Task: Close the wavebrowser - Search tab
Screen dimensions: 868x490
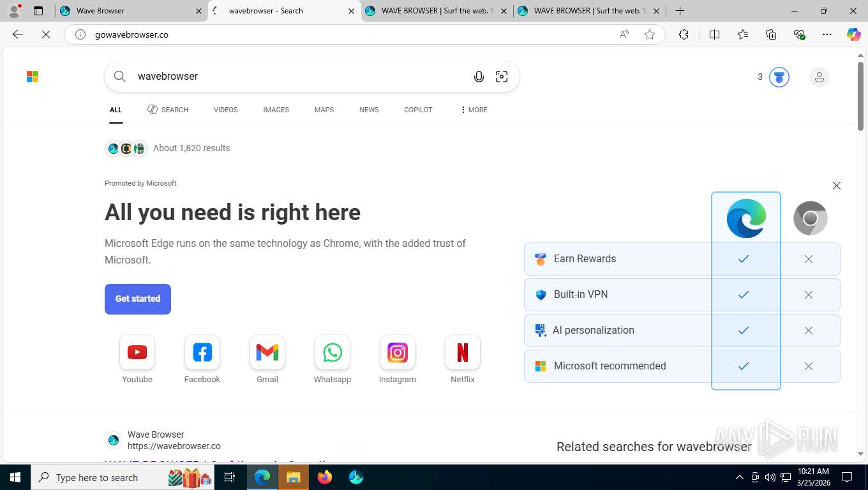Action: [351, 11]
